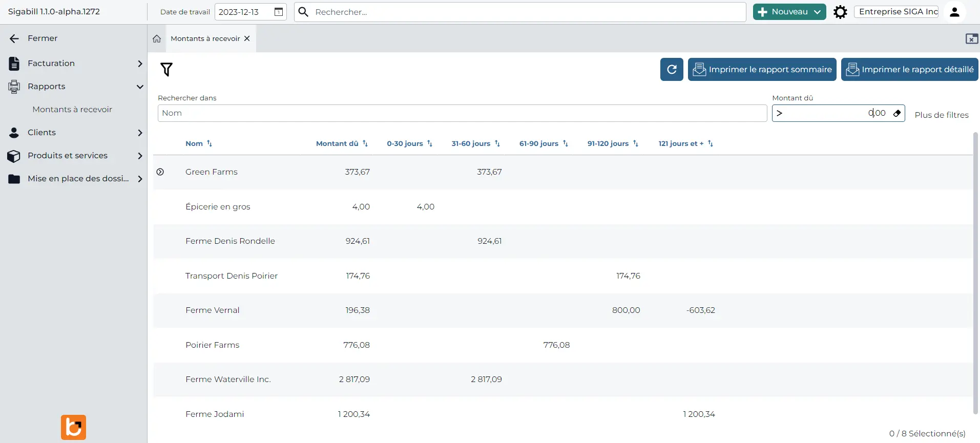The image size is (980, 443).
Task: Expand the Green Farms row details
Action: 160,172
